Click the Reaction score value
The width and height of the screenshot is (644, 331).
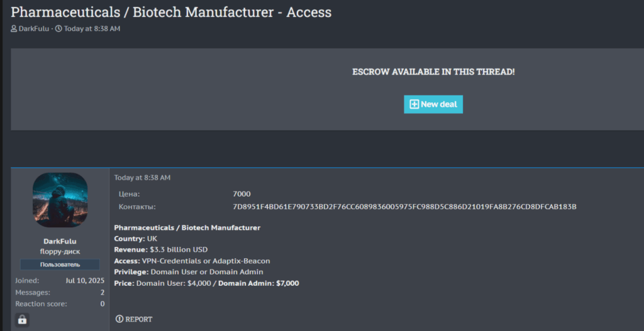coord(102,304)
